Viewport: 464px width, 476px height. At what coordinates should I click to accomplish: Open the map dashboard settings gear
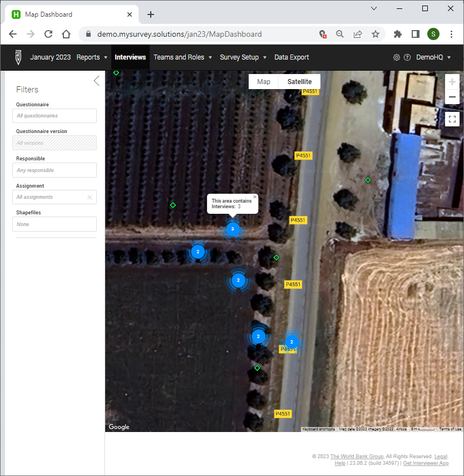click(396, 57)
